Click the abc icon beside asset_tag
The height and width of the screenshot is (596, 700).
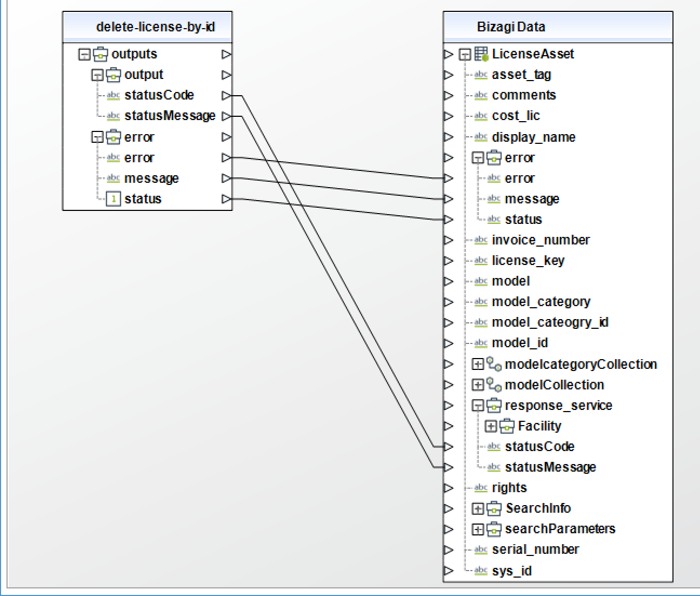click(x=481, y=75)
